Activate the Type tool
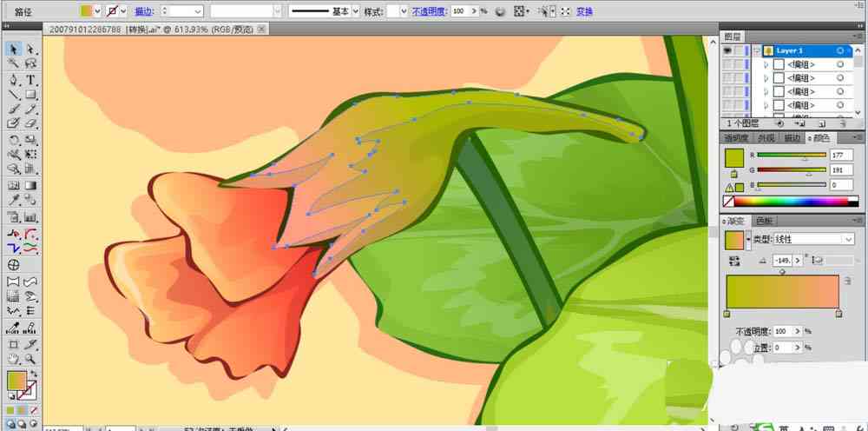The image size is (868, 431). (x=30, y=80)
